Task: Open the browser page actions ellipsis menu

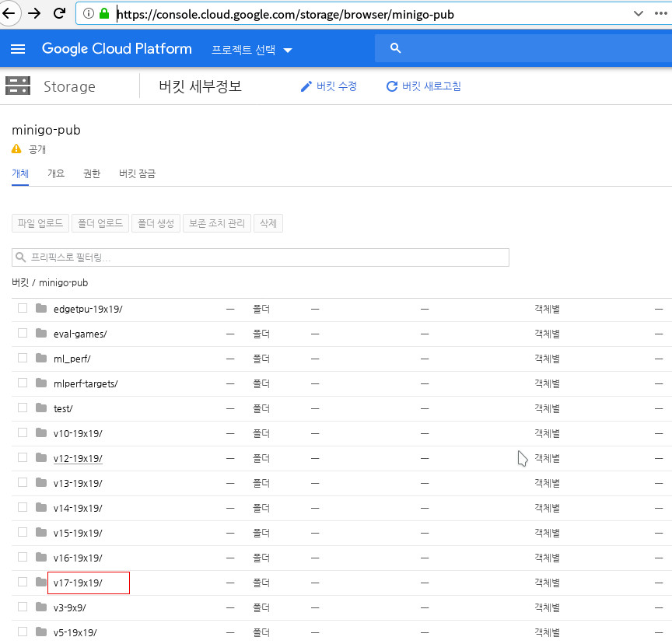Action: tap(660, 14)
